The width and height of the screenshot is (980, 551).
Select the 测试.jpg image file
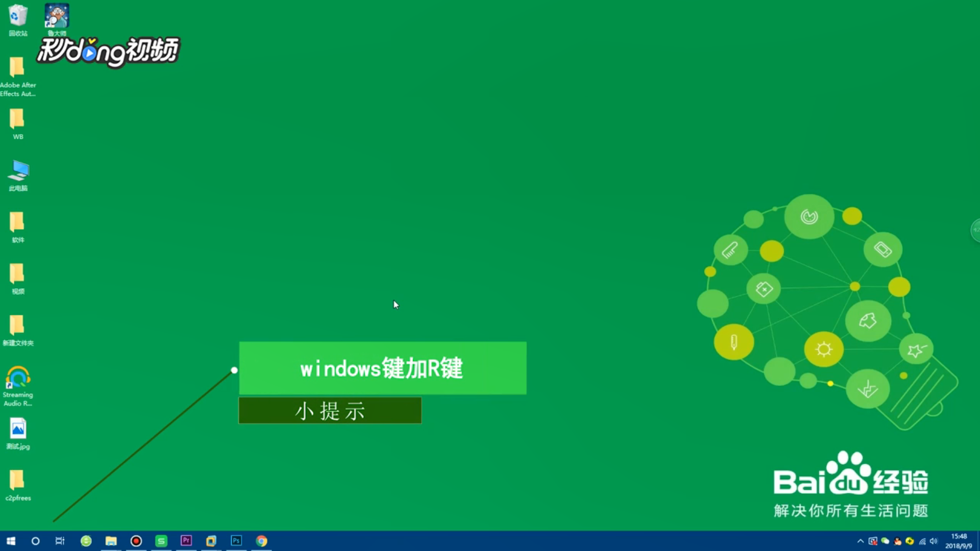(18, 433)
